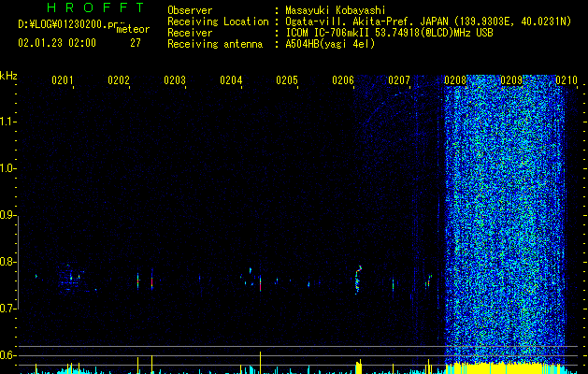Click the 0209 time marker
The width and height of the screenshot is (588, 374).
point(511,80)
